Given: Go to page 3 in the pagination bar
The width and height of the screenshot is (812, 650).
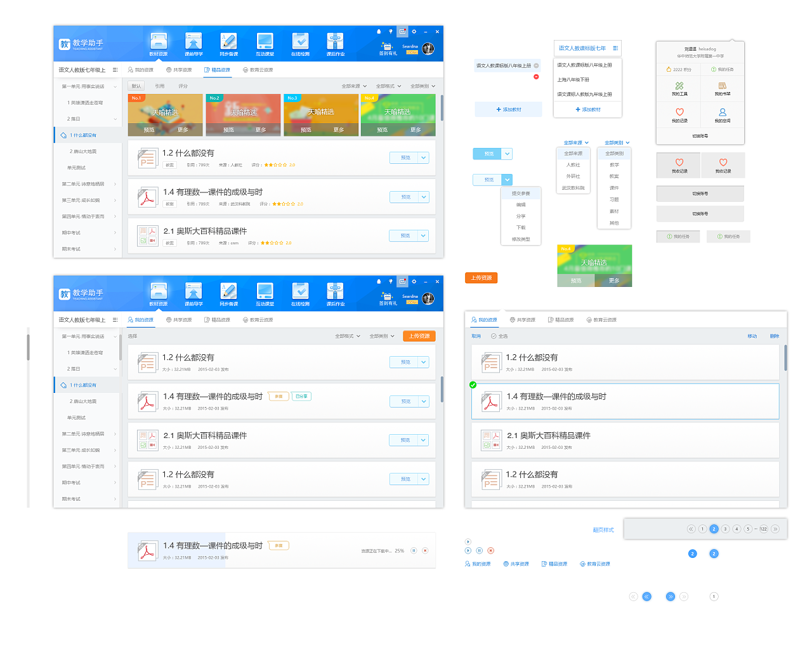Looking at the screenshot, I should (725, 529).
